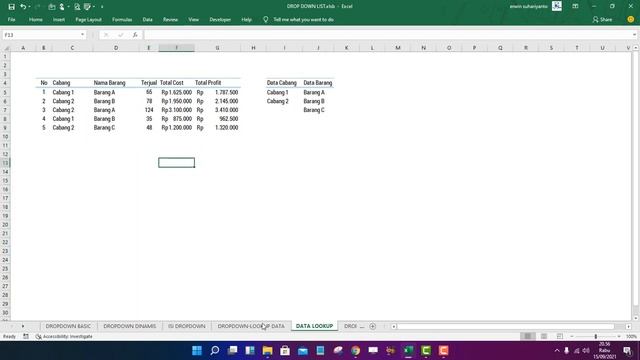The image size is (640, 360).
Task: Click the vertical scrollbar down arrow
Action: (x=636, y=318)
